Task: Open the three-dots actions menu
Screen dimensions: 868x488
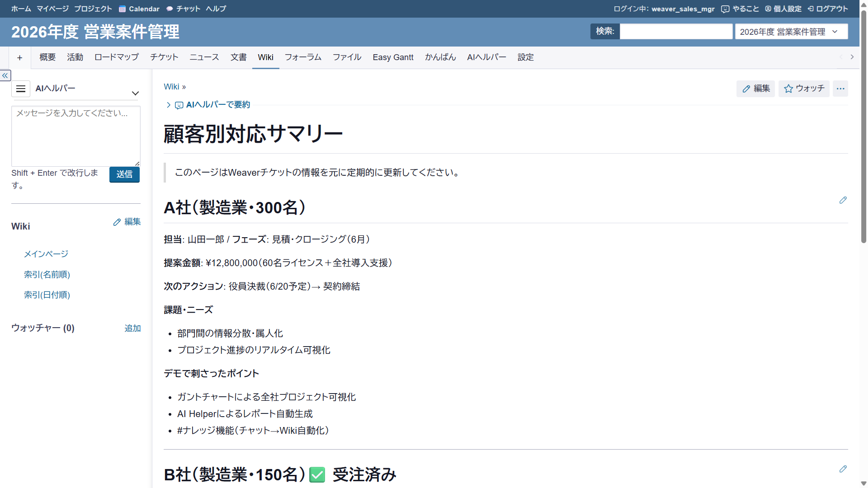Action: [840, 89]
